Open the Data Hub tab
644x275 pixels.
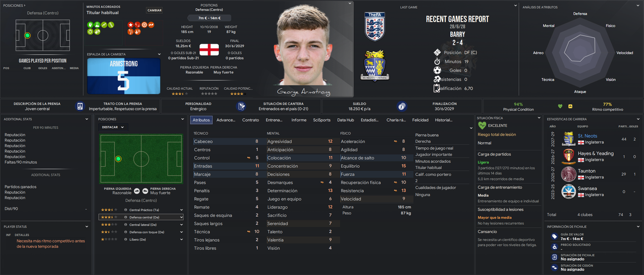click(345, 120)
